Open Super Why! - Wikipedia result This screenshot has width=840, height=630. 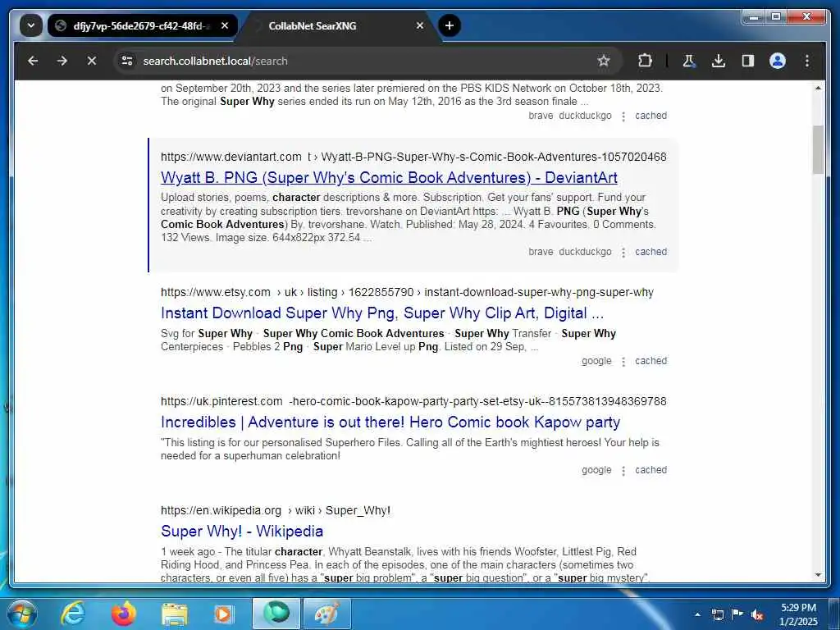pyautogui.click(x=242, y=531)
